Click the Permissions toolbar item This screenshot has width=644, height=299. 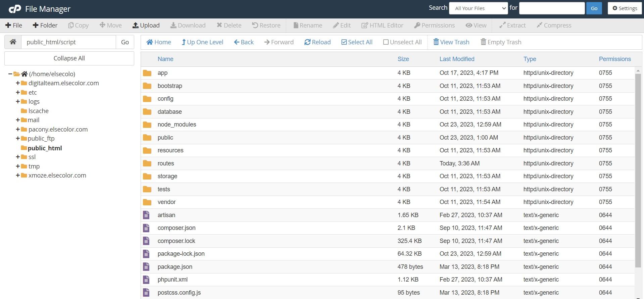435,25
